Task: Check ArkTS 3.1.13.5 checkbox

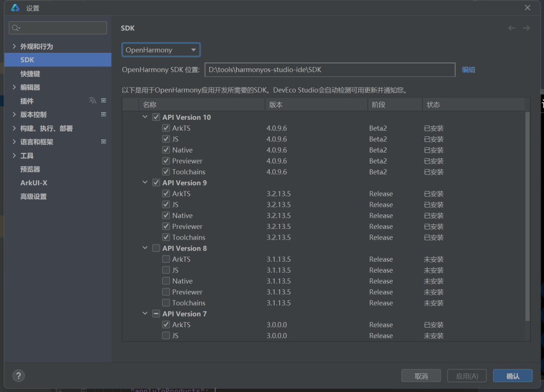Action: 166,259
